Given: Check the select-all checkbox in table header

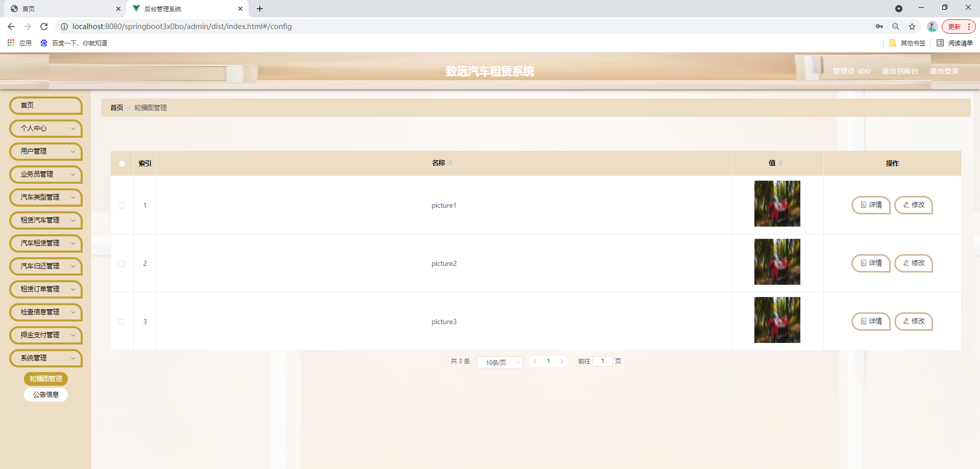Looking at the screenshot, I should click(121, 164).
